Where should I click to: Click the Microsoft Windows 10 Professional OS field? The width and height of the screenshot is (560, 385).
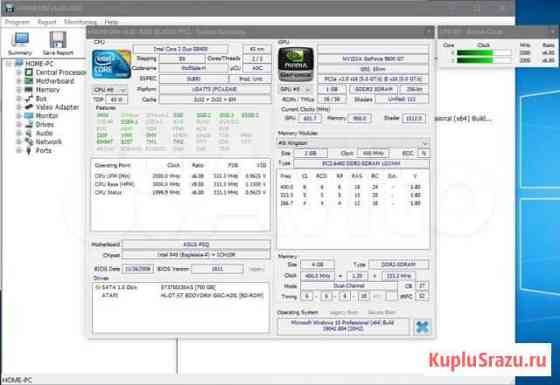pos(343,326)
